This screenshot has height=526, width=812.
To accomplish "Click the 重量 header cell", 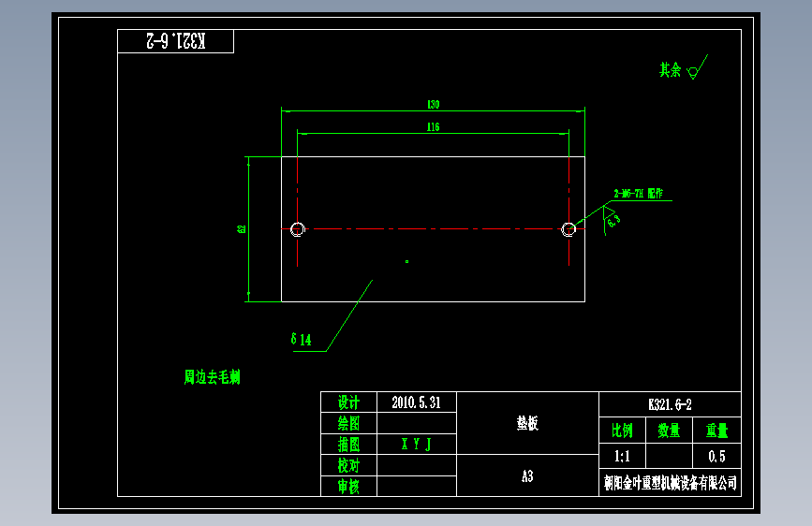I will coord(716,431).
